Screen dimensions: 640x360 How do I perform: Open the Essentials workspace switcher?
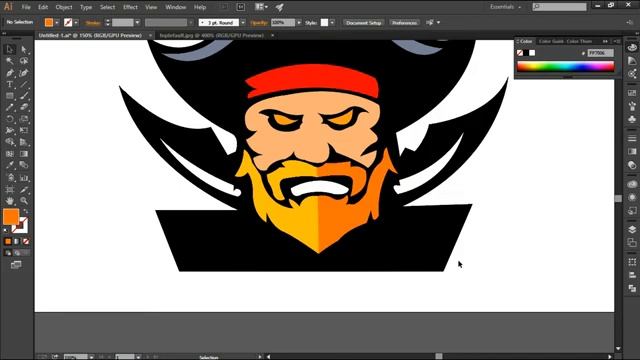[505, 7]
